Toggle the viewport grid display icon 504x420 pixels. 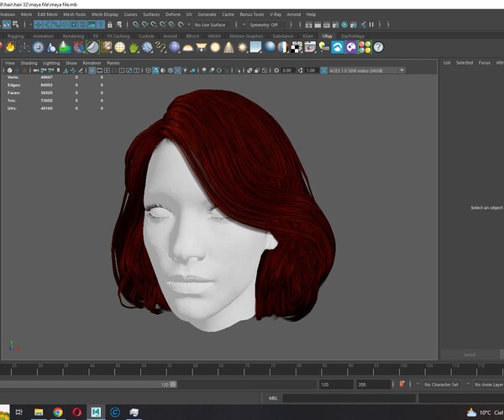(x=92, y=71)
